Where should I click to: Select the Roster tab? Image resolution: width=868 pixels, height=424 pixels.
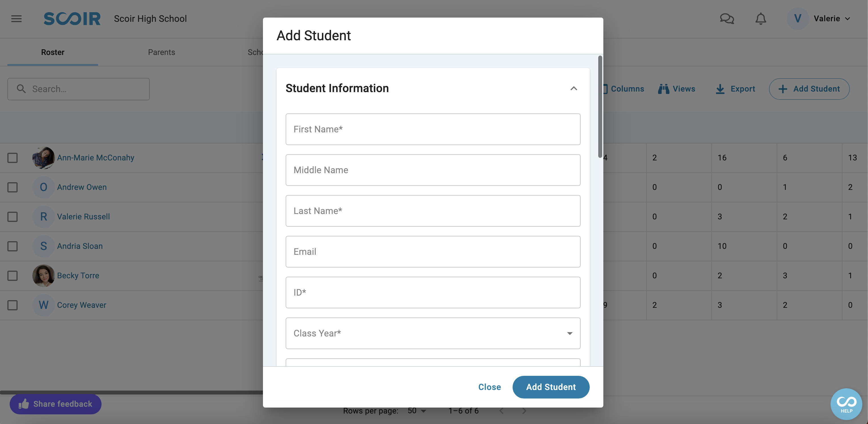tap(52, 52)
